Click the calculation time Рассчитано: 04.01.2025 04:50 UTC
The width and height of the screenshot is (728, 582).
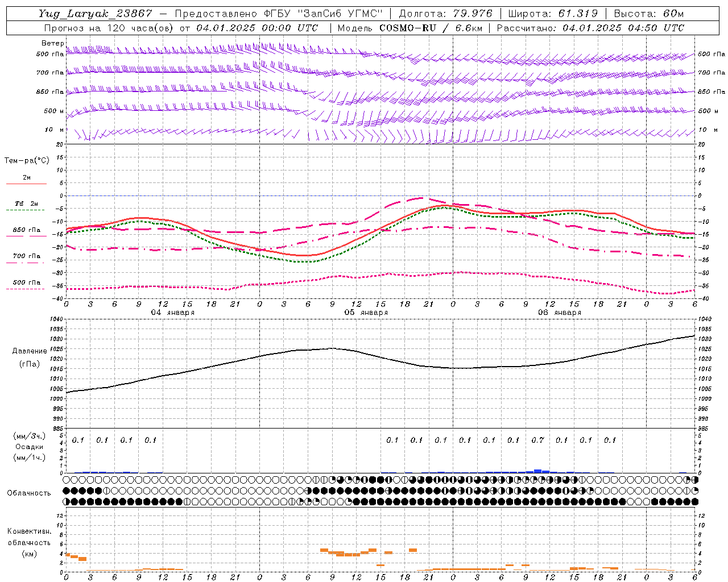(x=590, y=28)
